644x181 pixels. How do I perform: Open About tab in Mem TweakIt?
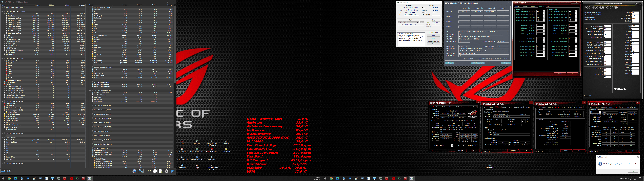(549, 7)
